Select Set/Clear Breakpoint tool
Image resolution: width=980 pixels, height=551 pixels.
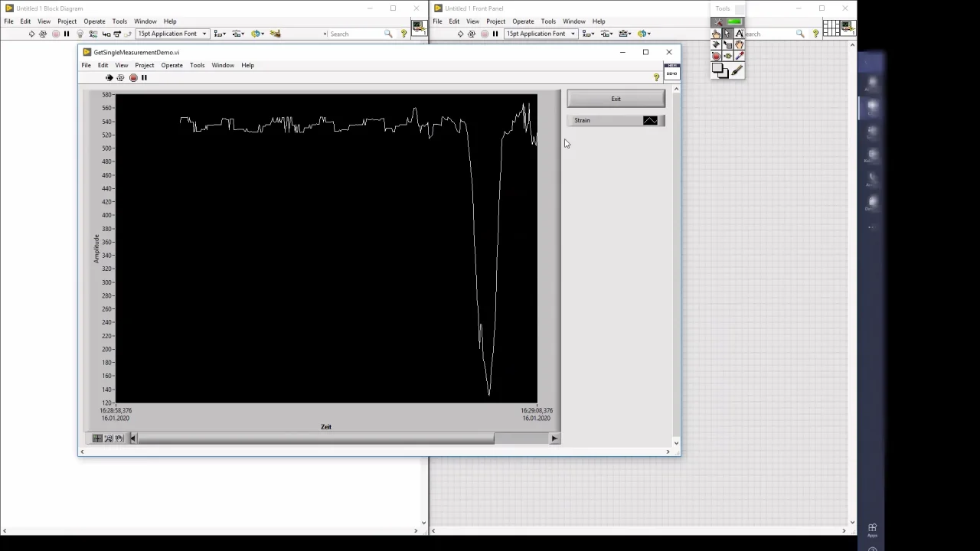pos(716,56)
